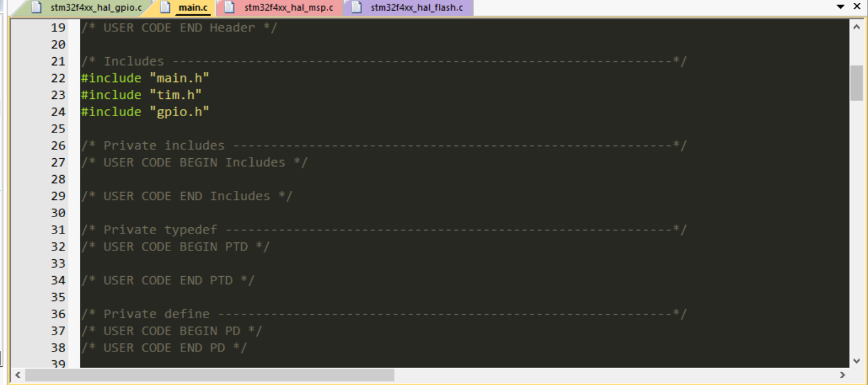Click the comment USER CODE END PTD

[168, 280]
